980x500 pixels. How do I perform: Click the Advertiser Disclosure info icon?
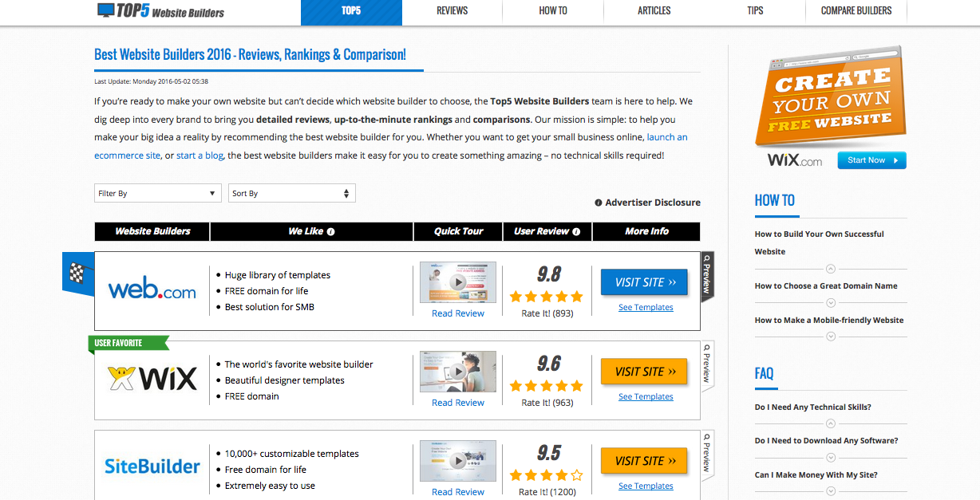point(599,203)
